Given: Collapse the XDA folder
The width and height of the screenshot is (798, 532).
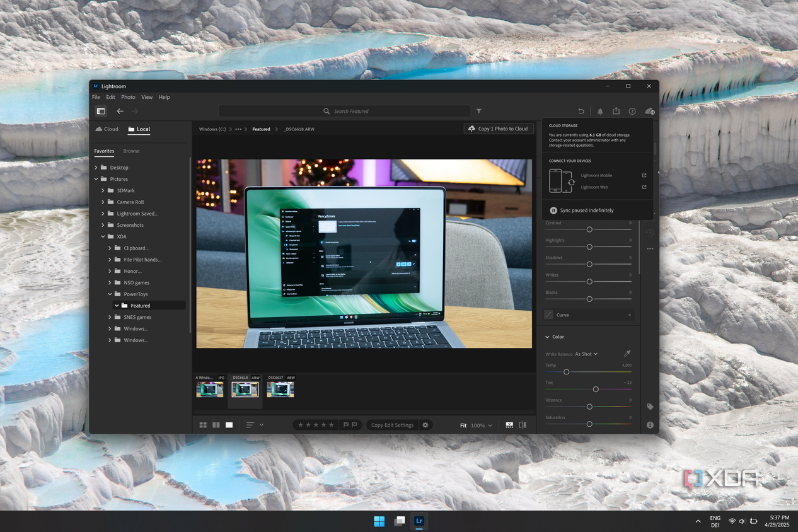Looking at the screenshot, I should 103,236.
